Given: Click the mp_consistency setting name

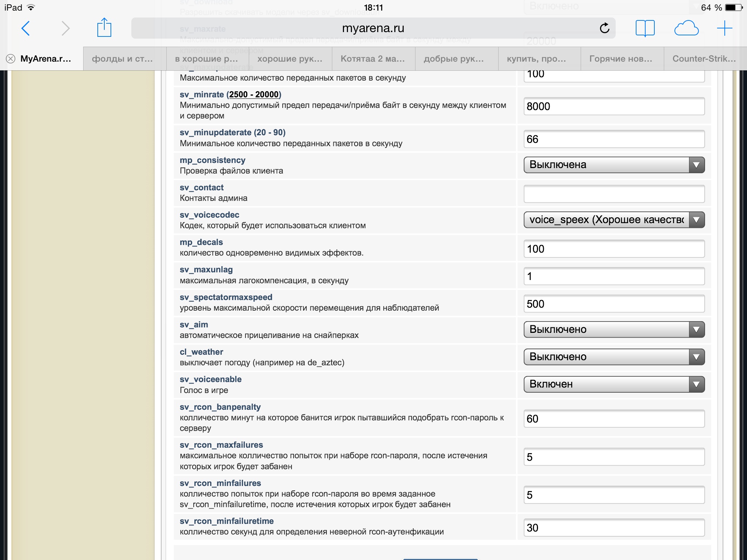Looking at the screenshot, I should click(213, 160).
